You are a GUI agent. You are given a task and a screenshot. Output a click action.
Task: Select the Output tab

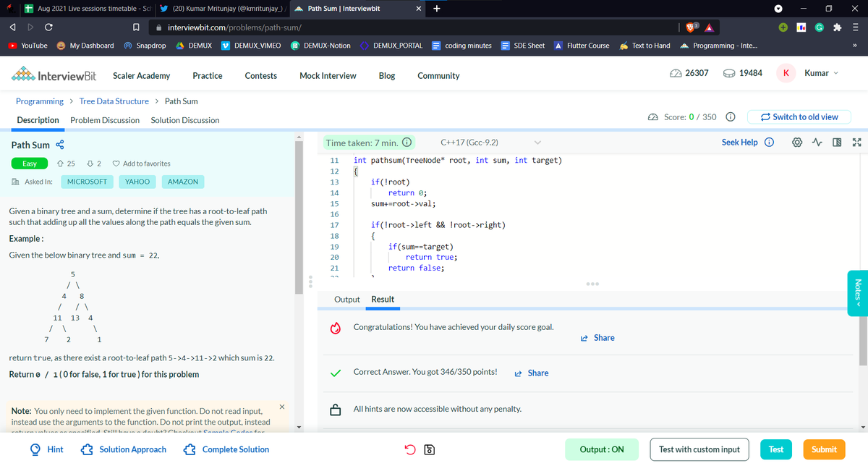pyautogui.click(x=347, y=300)
